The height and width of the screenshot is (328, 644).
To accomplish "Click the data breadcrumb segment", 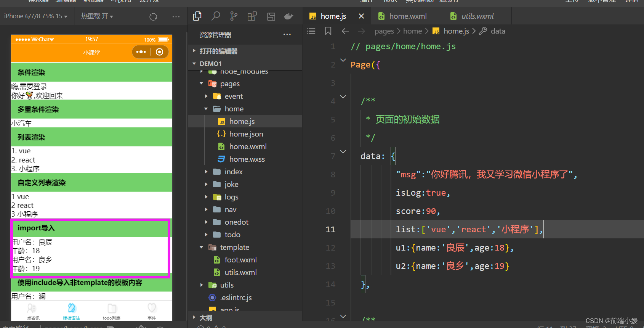I will coord(498,31).
